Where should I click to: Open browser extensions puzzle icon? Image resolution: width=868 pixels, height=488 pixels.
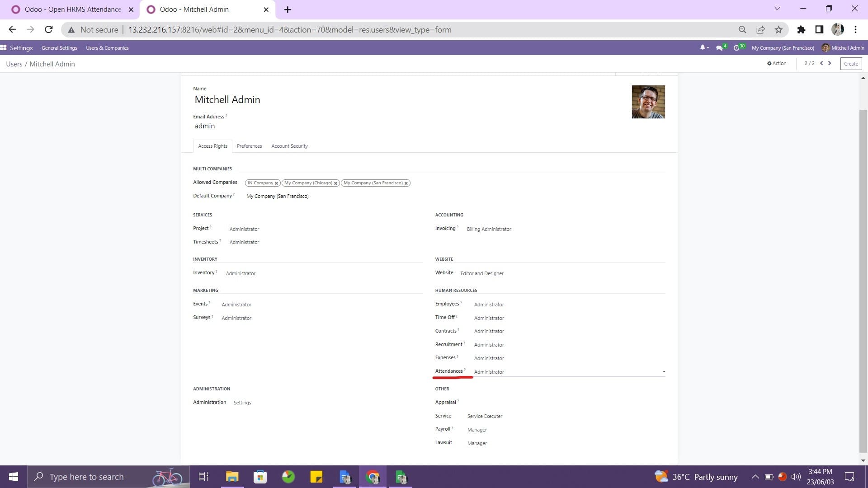801,30
